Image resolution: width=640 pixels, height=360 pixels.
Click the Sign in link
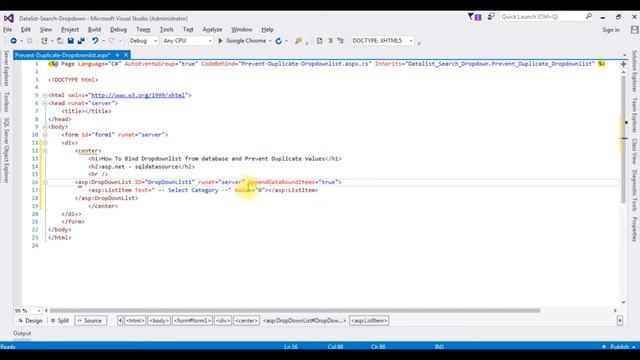tap(611, 30)
